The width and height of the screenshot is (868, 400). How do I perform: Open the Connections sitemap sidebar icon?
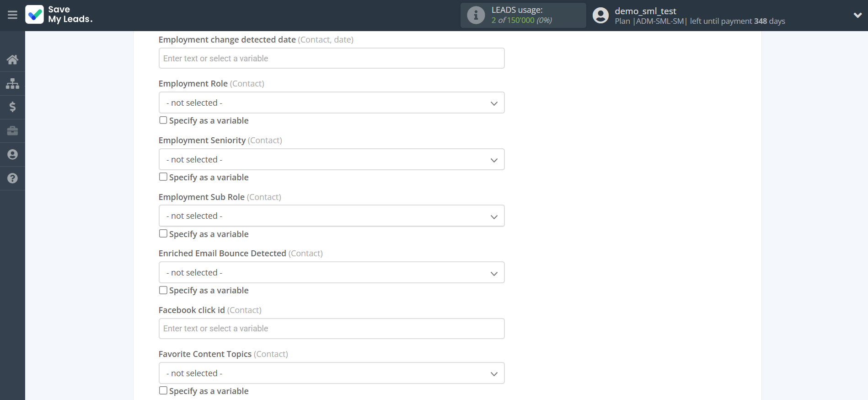(x=12, y=83)
